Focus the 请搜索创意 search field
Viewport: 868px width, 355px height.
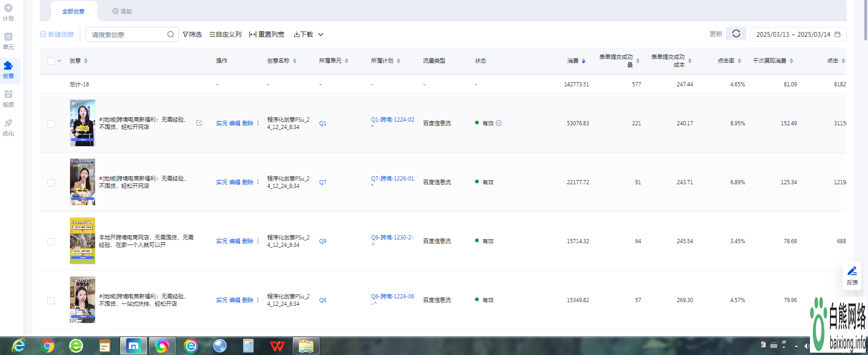[x=128, y=34]
